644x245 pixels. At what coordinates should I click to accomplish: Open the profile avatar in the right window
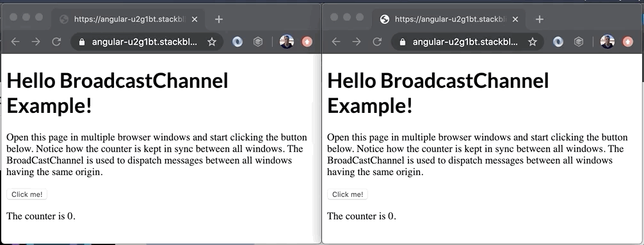pyautogui.click(x=608, y=42)
